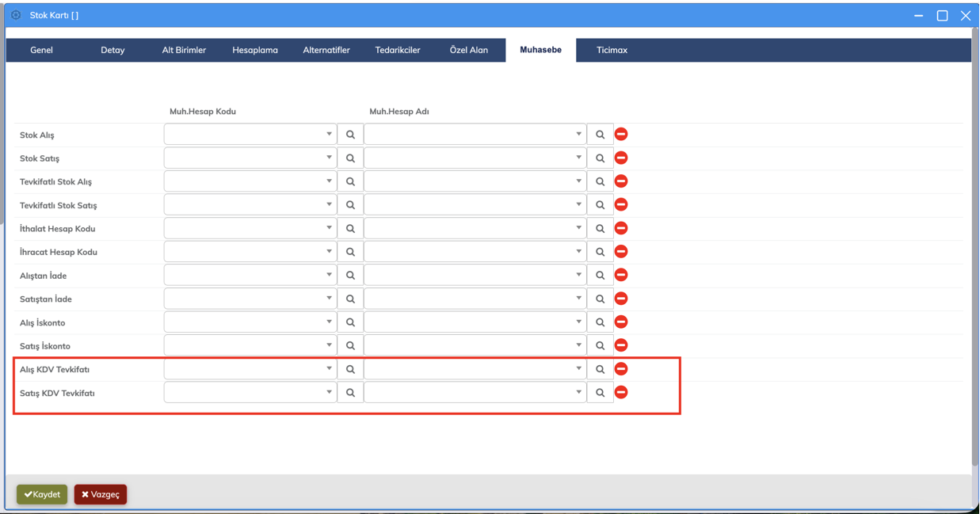
Task: Click search icon beside Stok Alış code field
Action: click(x=350, y=135)
